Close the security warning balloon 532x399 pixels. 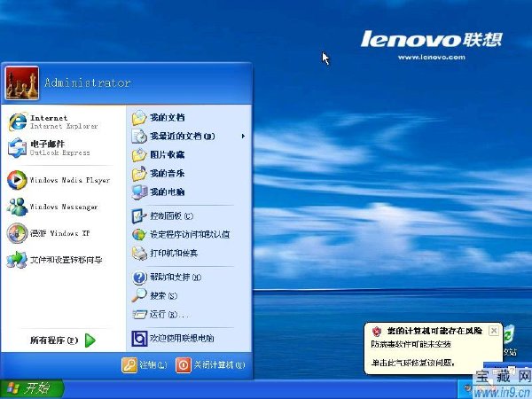click(x=494, y=331)
